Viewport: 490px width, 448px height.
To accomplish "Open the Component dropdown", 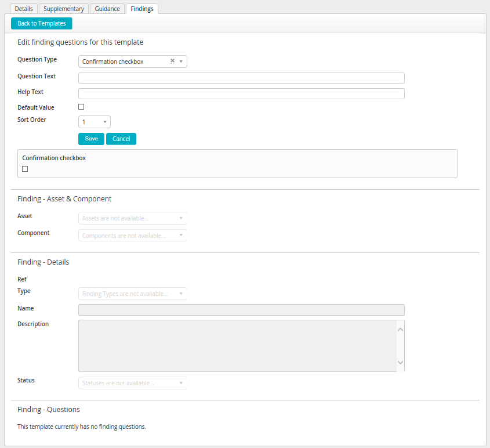I will pos(132,236).
